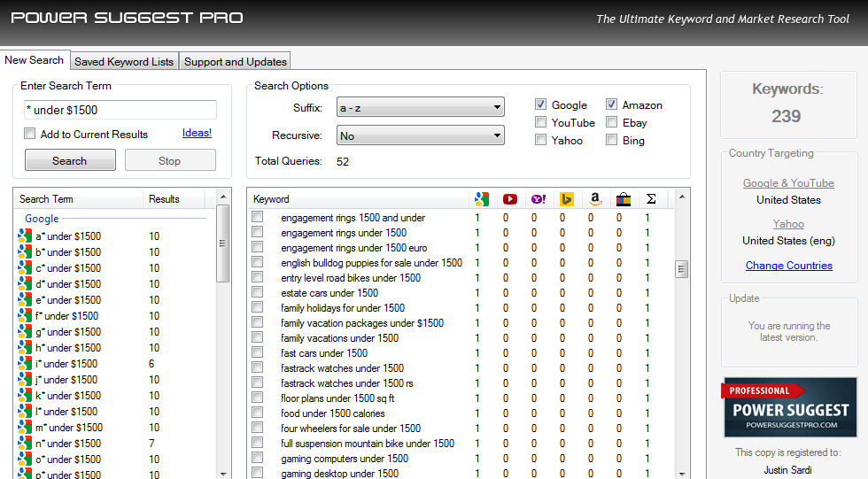This screenshot has height=479, width=868.
Task: Select Google icon beside f* under $1500
Action: (x=25, y=316)
